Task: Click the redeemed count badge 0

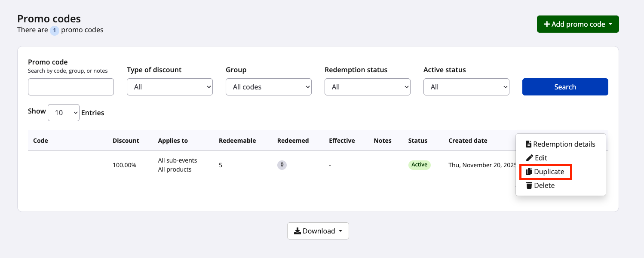Action: click(x=282, y=165)
